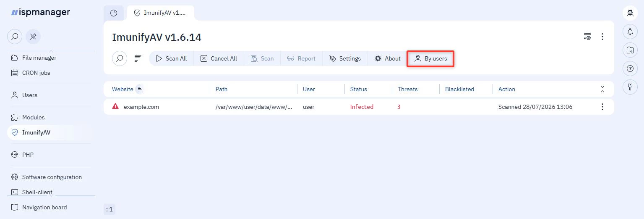Open the help question mark icon
Screen dimensions: 644x219
(x=630, y=69)
